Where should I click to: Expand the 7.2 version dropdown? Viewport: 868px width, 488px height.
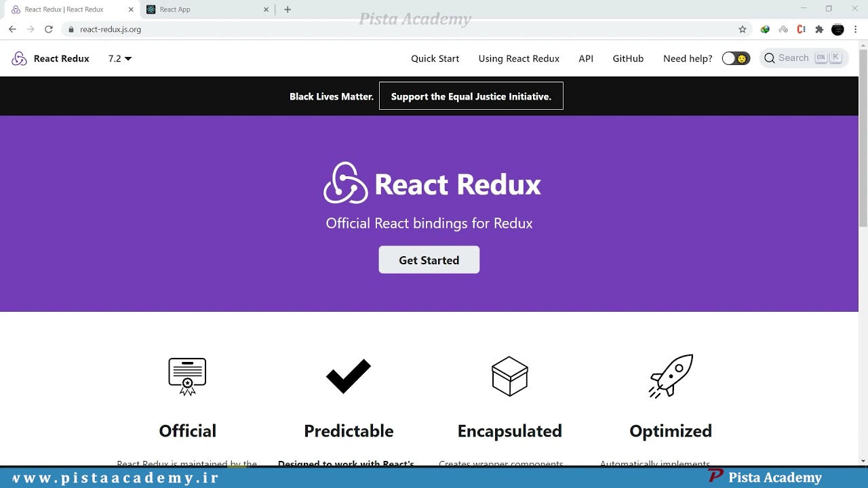[x=120, y=58]
